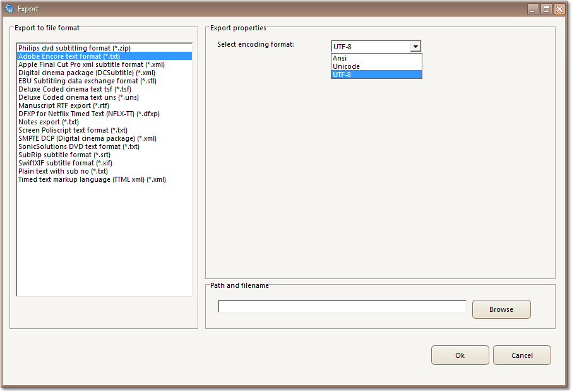Select Philips dvd subtitling format (*.zip)
This screenshot has width=572, height=392.
pos(74,48)
